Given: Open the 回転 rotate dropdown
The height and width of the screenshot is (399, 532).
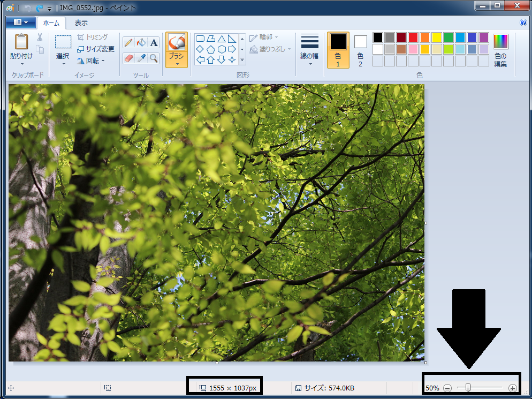Looking at the screenshot, I should pyautogui.click(x=91, y=61).
